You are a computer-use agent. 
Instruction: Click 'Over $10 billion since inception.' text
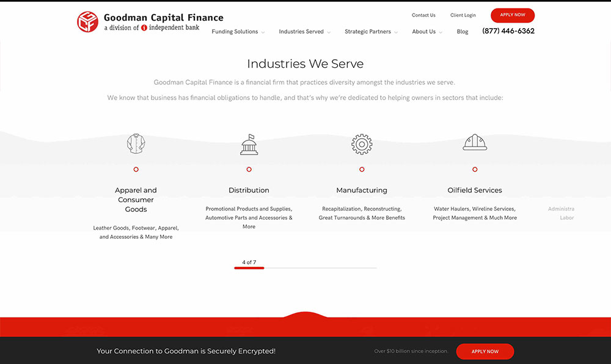pos(411,351)
